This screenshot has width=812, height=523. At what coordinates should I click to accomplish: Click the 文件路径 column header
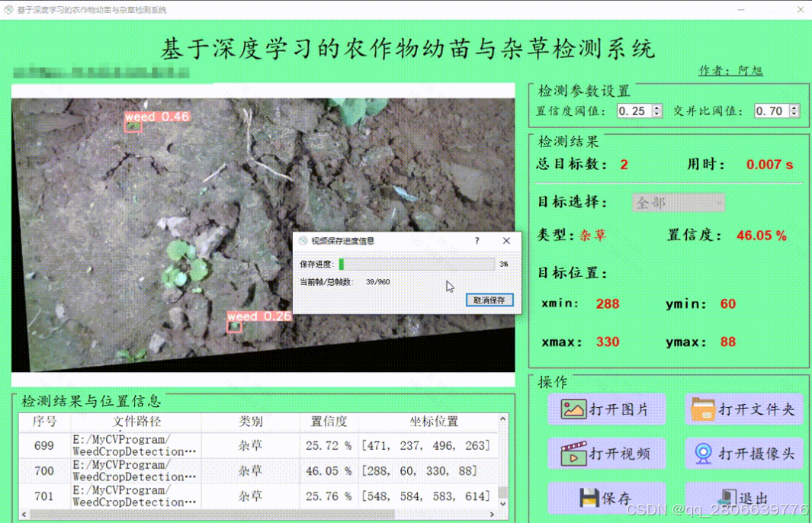(x=136, y=422)
